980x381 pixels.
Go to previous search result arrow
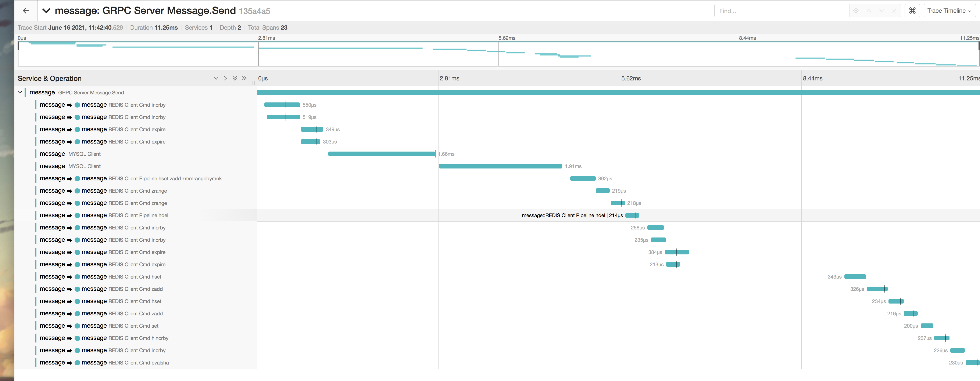point(869,11)
